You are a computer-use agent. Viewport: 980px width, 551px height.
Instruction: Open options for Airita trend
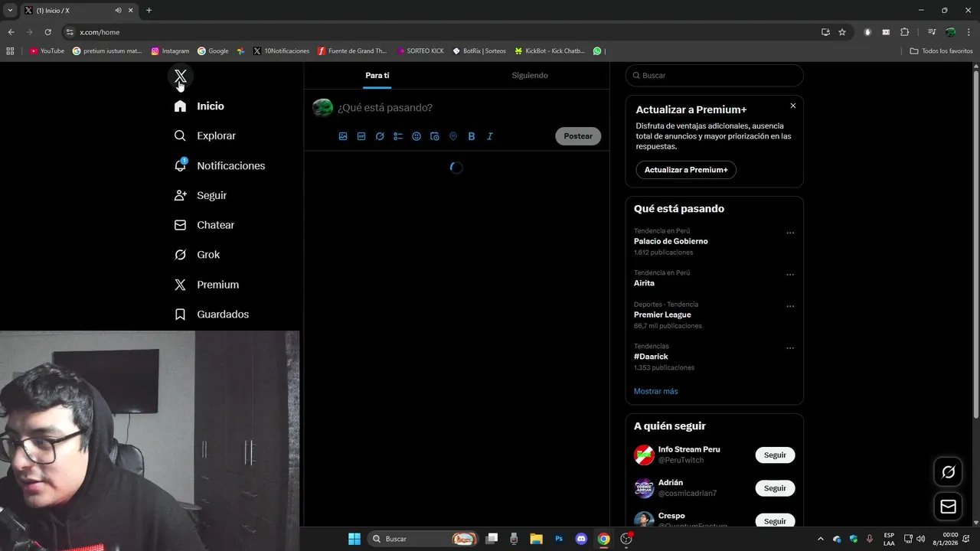pyautogui.click(x=790, y=275)
